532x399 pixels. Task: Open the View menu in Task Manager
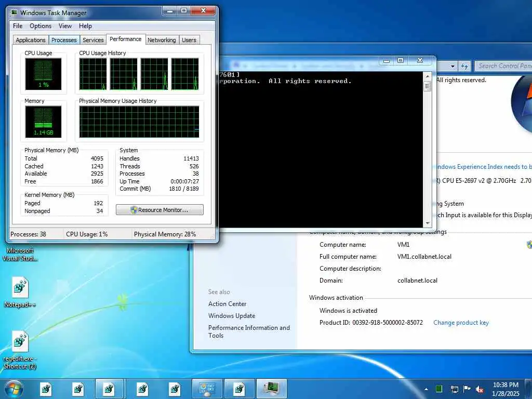pyautogui.click(x=65, y=26)
